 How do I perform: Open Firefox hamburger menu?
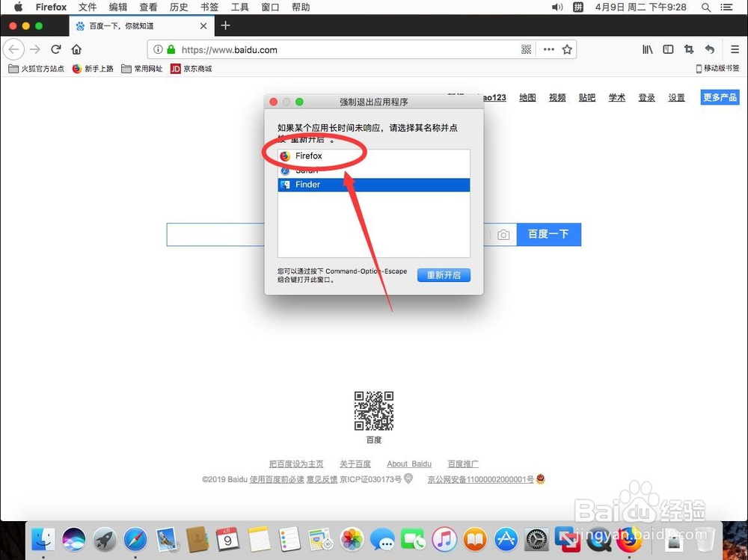(735, 49)
